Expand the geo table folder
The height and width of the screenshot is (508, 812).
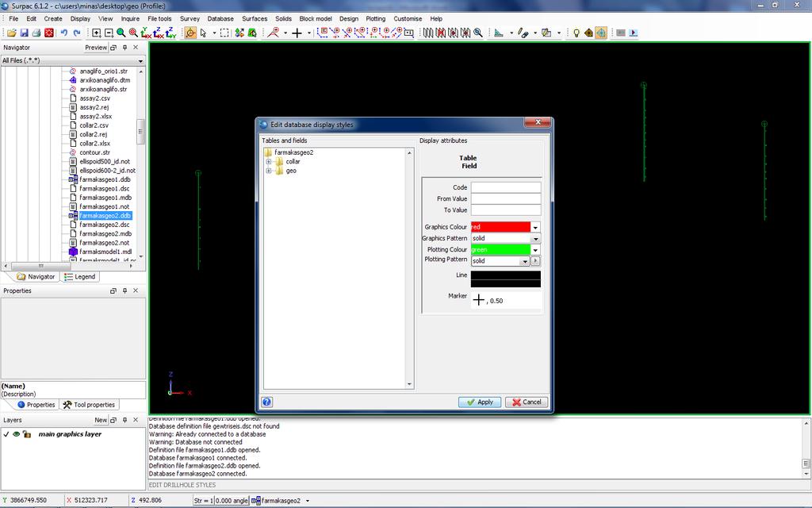pyautogui.click(x=269, y=171)
